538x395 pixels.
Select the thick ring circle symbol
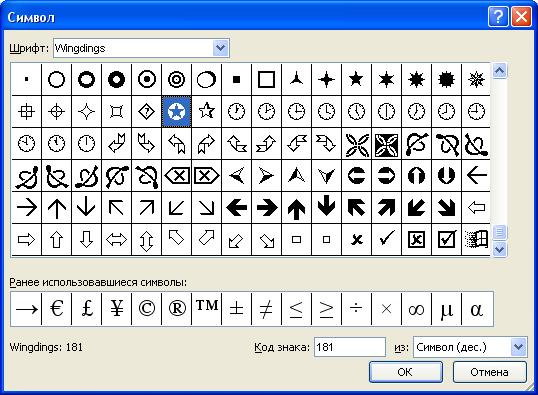coord(86,80)
